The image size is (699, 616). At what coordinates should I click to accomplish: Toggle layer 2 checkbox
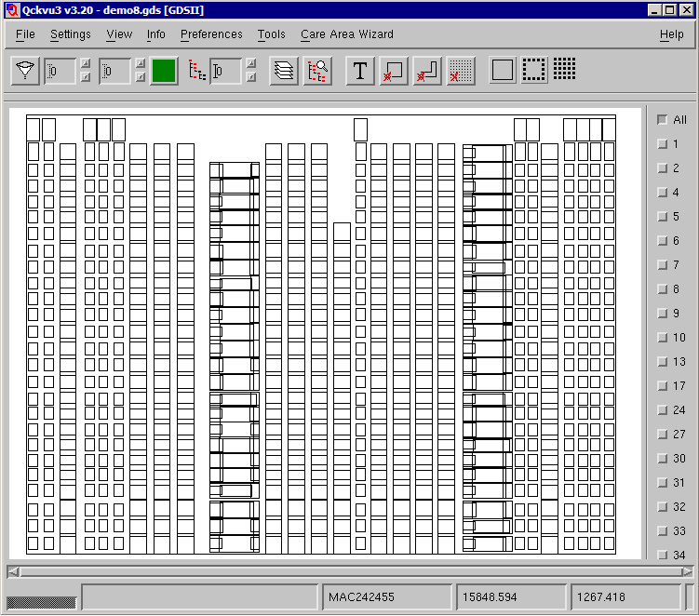pyautogui.click(x=662, y=168)
